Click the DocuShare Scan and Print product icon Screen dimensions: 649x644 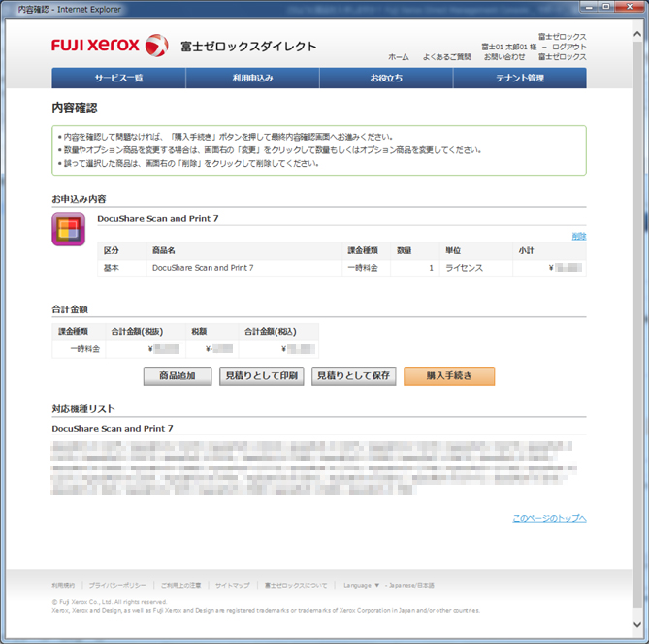[68, 230]
